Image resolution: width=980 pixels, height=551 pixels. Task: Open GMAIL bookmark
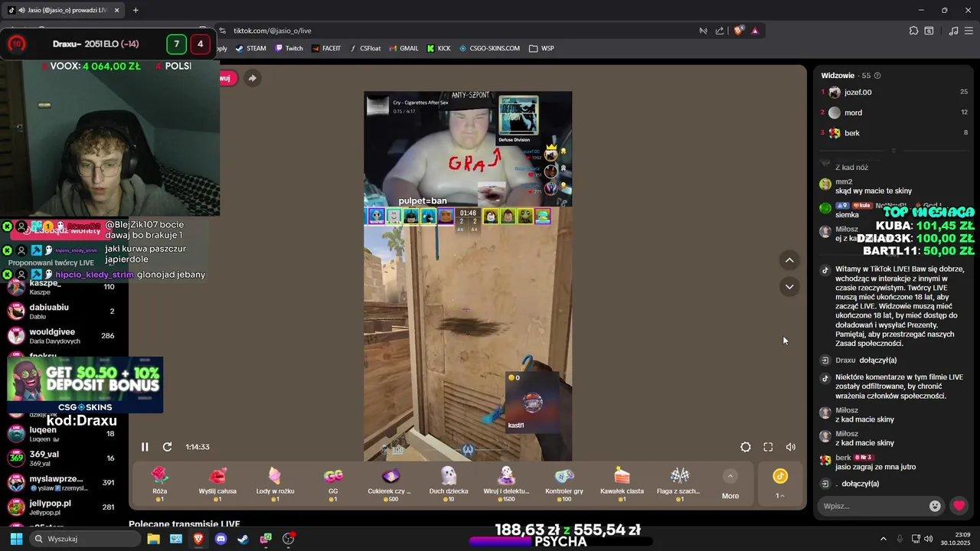(x=403, y=48)
